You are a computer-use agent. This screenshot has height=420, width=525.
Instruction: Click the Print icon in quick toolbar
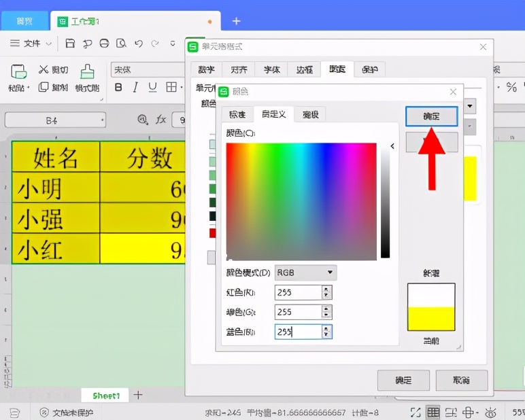[x=104, y=43]
